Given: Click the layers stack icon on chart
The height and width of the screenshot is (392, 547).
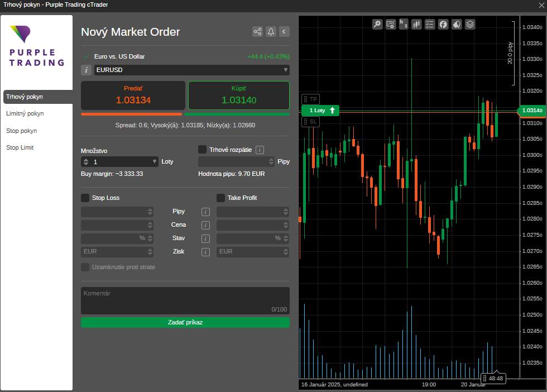Looking at the screenshot, I should click(470, 25).
